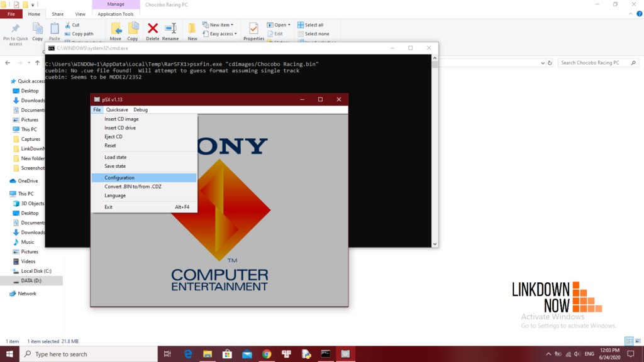Screen dimensions: 644x362
Task: Close the pSX File menu header
Action: pyautogui.click(x=97, y=109)
